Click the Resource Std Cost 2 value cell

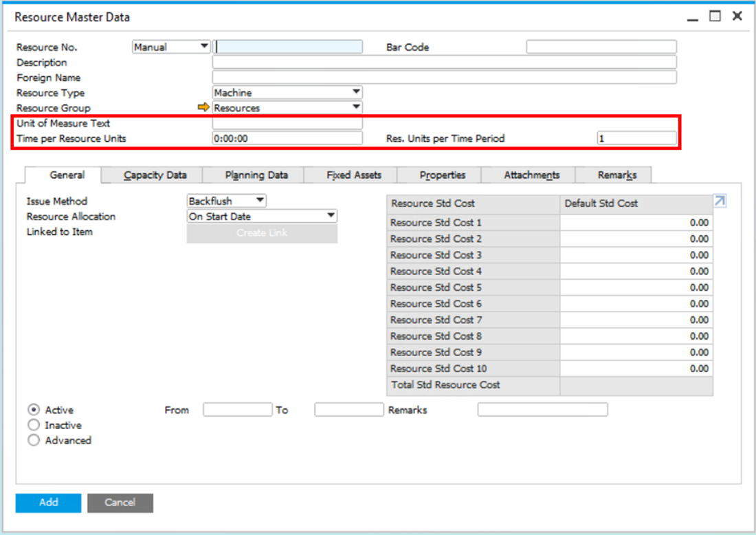(x=636, y=239)
